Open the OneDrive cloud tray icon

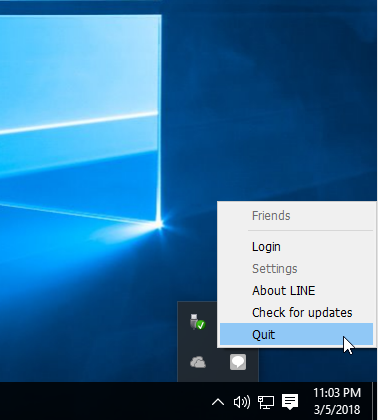point(198,362)
